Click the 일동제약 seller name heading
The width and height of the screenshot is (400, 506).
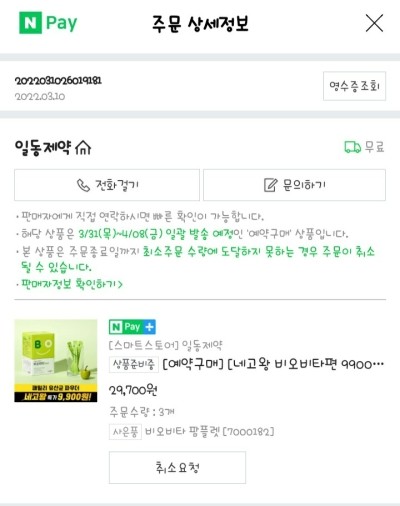pos(43,147)
